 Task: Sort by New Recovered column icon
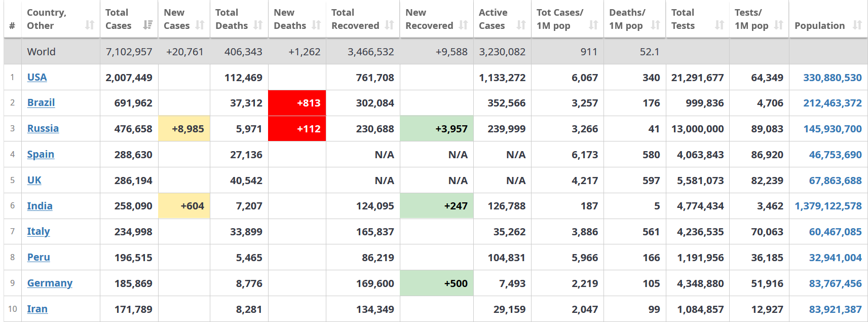tap(463, 25)
